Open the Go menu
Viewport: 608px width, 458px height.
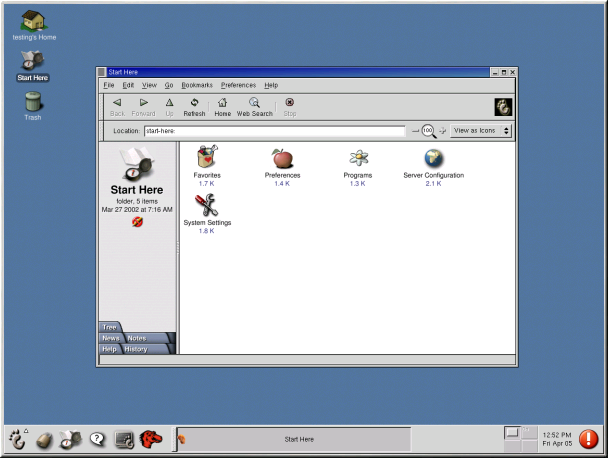click(169, 85)
